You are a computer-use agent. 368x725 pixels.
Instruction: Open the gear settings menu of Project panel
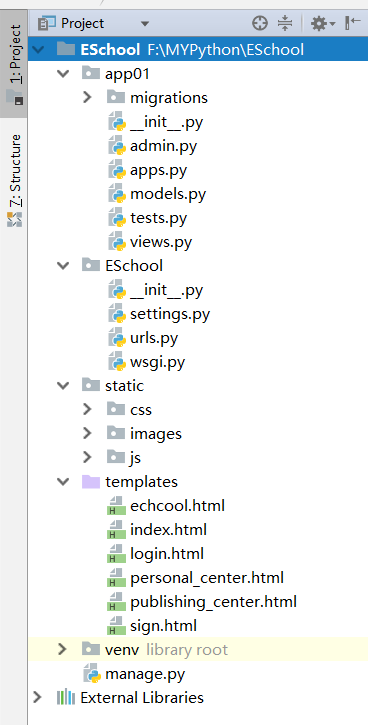click(x=322, y=23)
